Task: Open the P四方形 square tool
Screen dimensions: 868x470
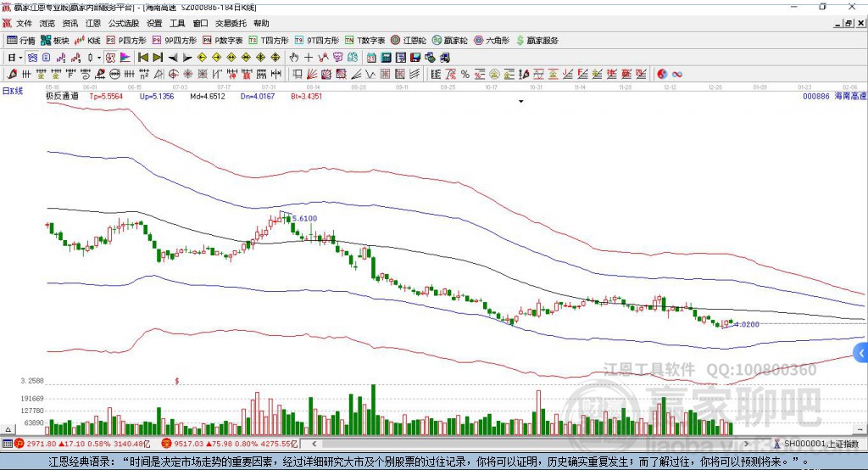Action: tap(126, 41)
